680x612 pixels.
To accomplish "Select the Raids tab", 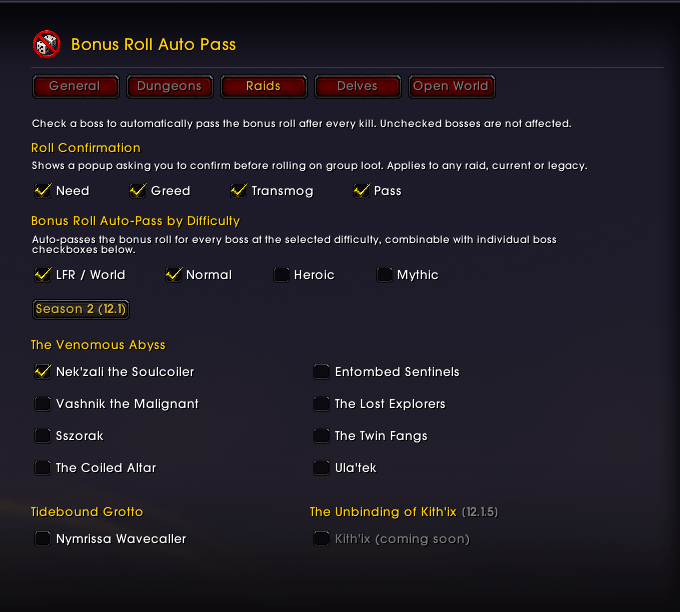I will coord(264,86).
